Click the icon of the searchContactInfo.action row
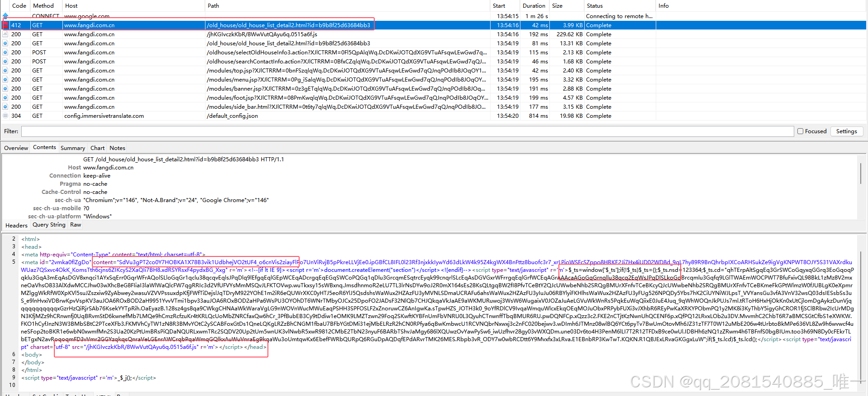 coord(5,62)
